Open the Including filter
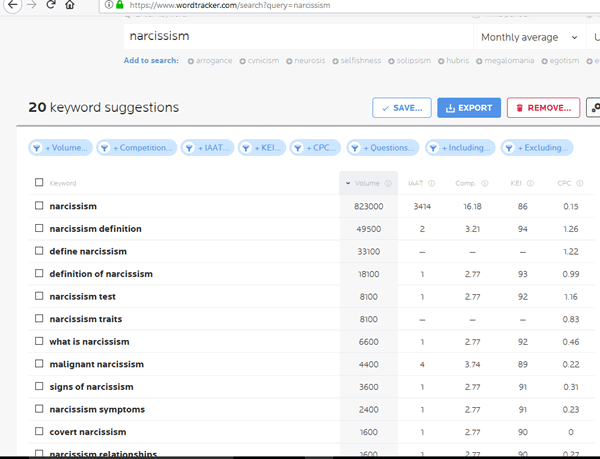Screen dimensions: 600x459 click(x=460, y=148)
